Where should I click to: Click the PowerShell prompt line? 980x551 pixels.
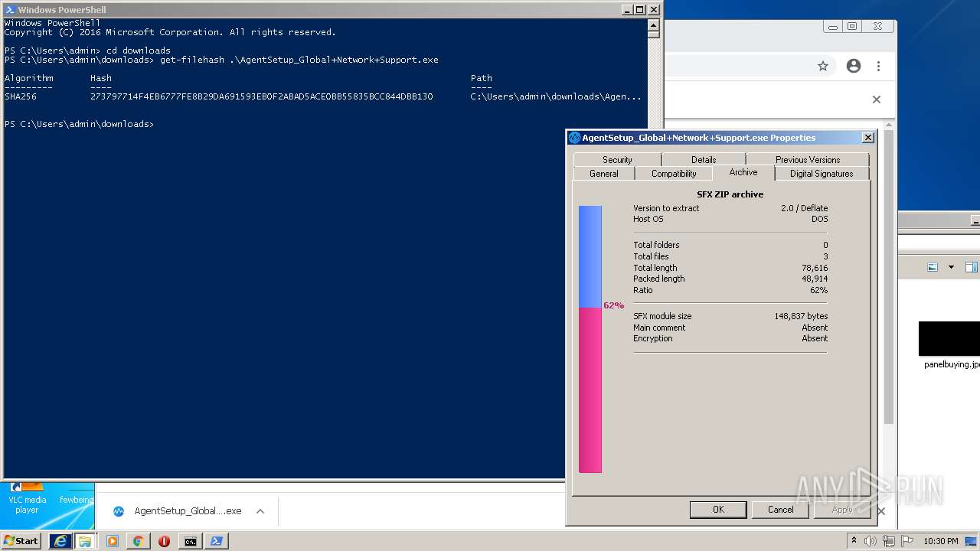click(x=79, y=124)
